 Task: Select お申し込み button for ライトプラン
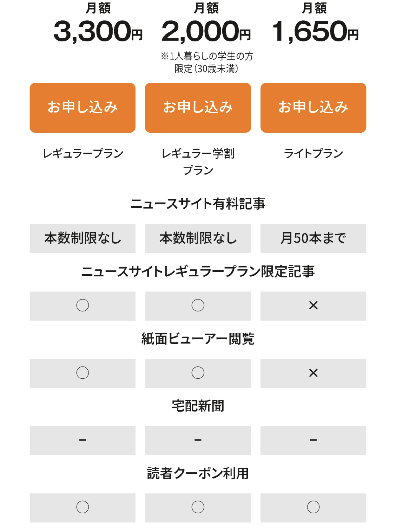pyautogui.click(x=313, y=108)
